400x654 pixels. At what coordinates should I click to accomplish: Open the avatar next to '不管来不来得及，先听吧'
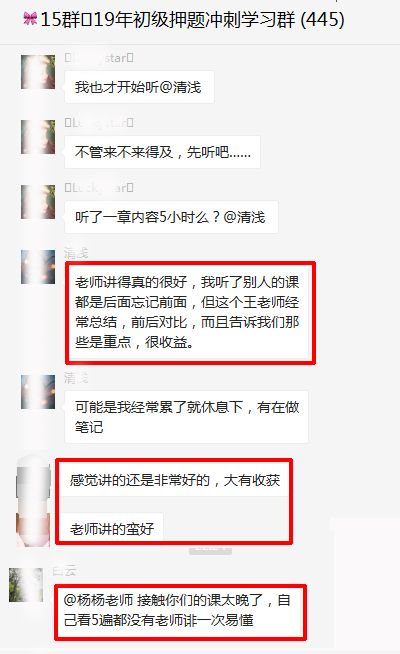point(38,137)
